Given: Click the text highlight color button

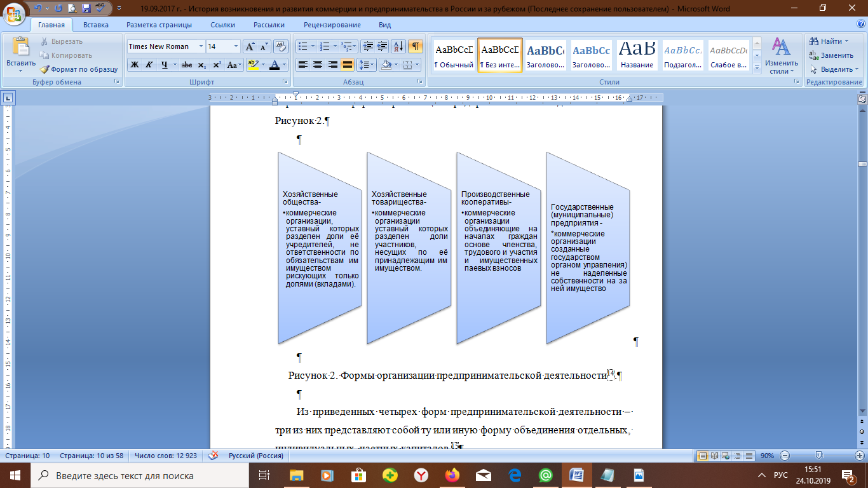Looking at the screenshot, I should pos(253,65).
